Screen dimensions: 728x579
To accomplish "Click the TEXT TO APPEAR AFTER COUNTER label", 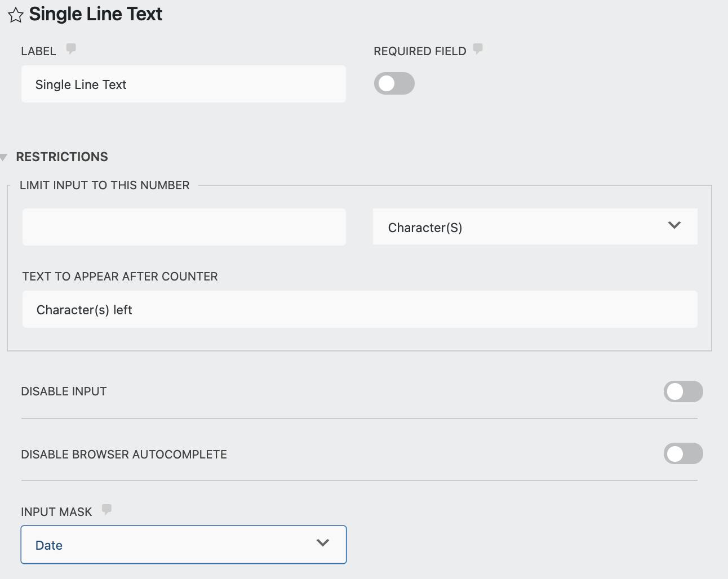I will click(x=120, y=277).
